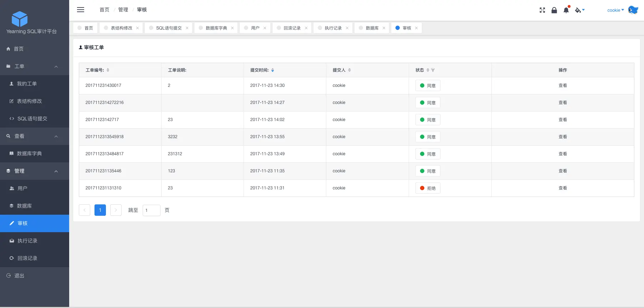Sort table by 状态 column
Image resolution: width=644 pixels, height=308 pixels.
[x=428, y=70]
